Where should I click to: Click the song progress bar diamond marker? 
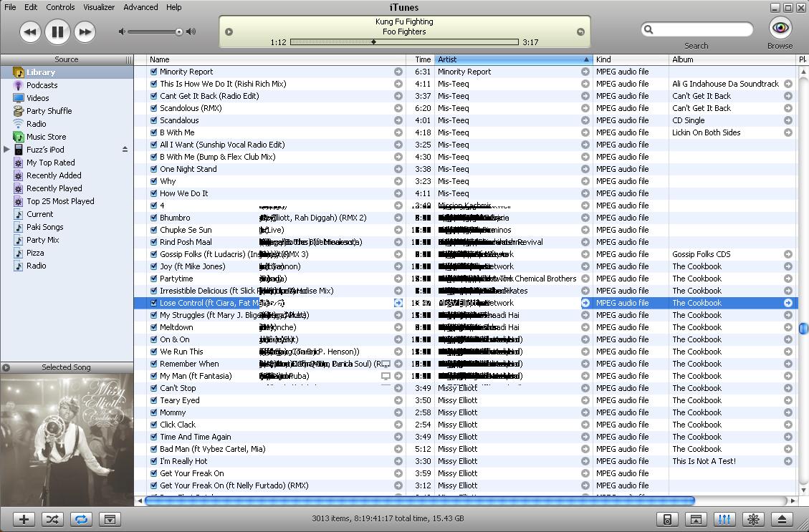[373, 42]
